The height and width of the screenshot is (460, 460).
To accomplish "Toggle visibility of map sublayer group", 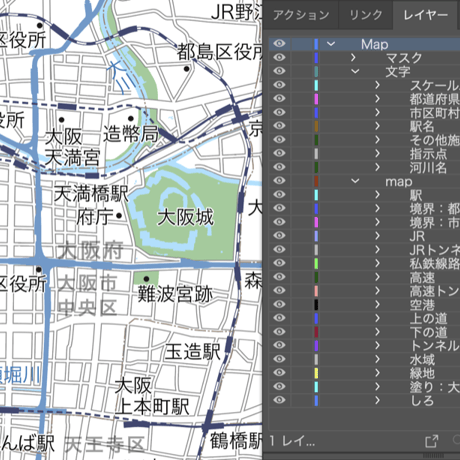I will coord(279,180).
